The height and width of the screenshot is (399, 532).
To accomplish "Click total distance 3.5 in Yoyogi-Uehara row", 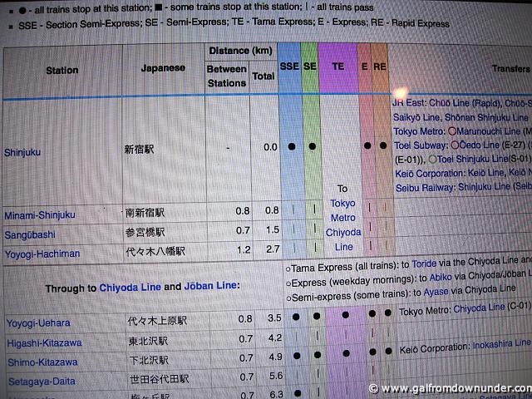I will (274, 318).
